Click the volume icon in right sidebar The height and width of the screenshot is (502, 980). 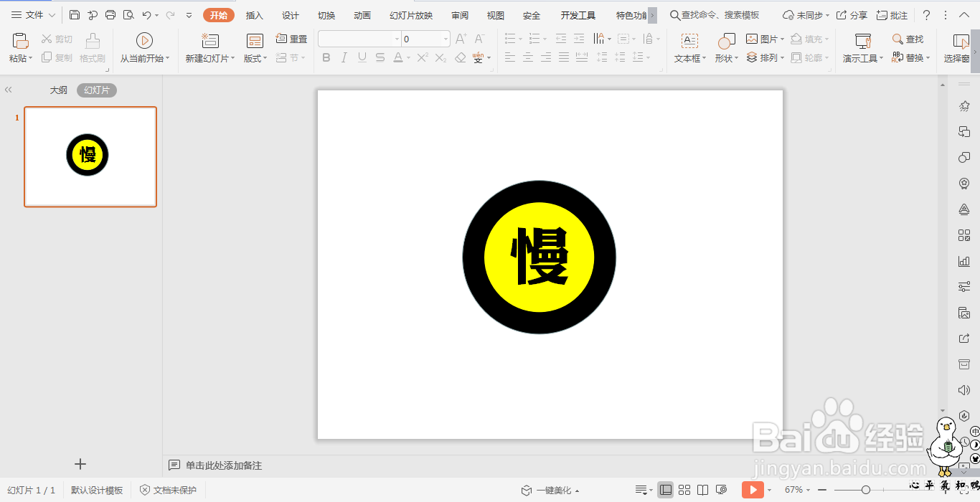pos(964,390)
